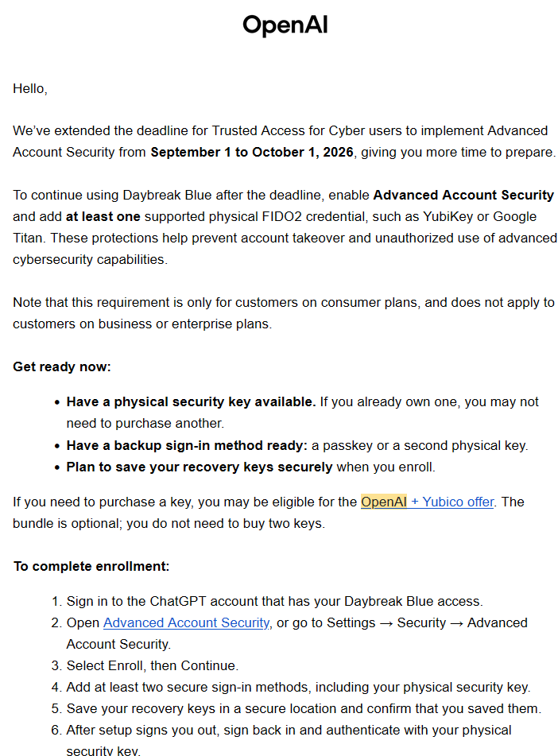
Task: Click step 6 about signing back in
Action: click(289, 741)
